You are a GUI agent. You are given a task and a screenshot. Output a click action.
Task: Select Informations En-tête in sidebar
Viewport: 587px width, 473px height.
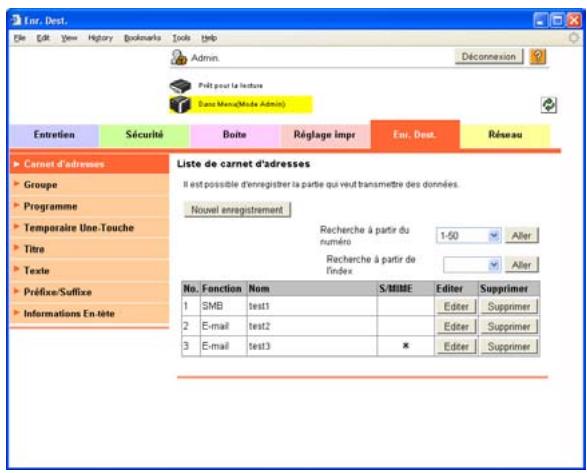(x=89, y=313)
